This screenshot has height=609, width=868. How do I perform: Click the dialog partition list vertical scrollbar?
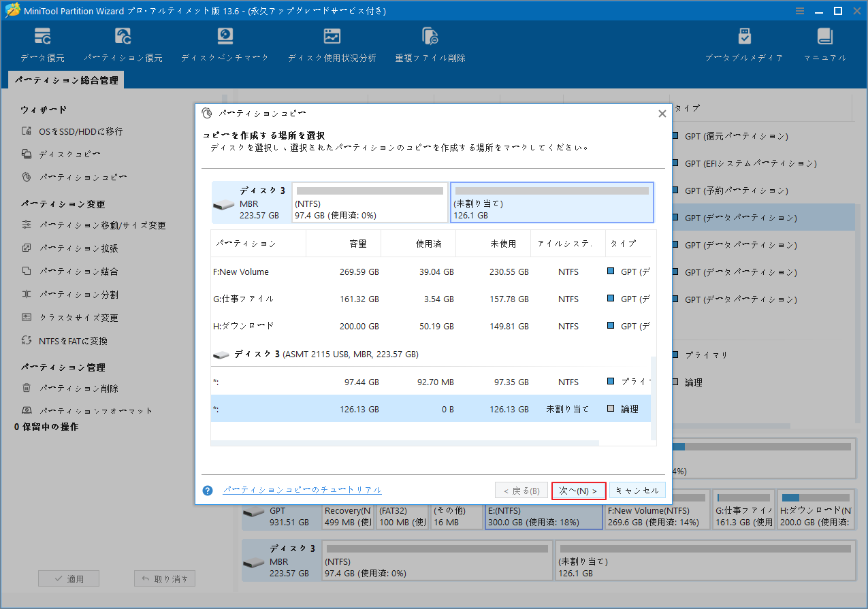pyautogui.click(x=654, y=398)
